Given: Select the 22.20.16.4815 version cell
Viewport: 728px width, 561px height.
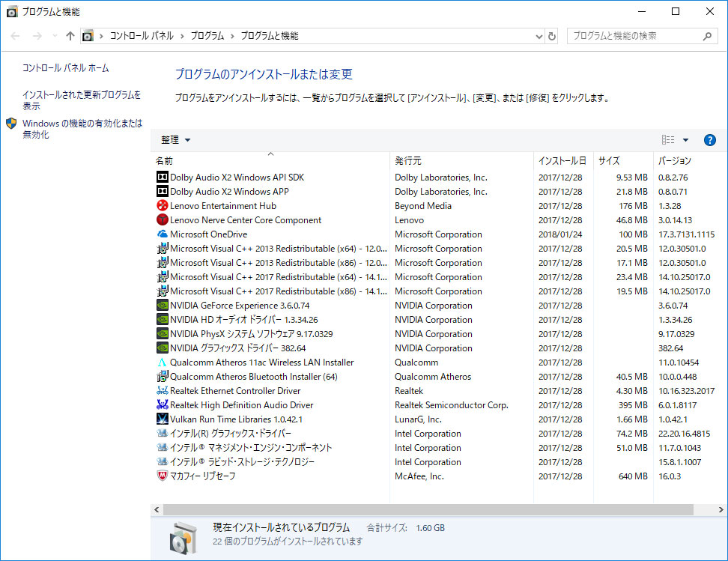Looking at the screenshot, I should (684, 433).
